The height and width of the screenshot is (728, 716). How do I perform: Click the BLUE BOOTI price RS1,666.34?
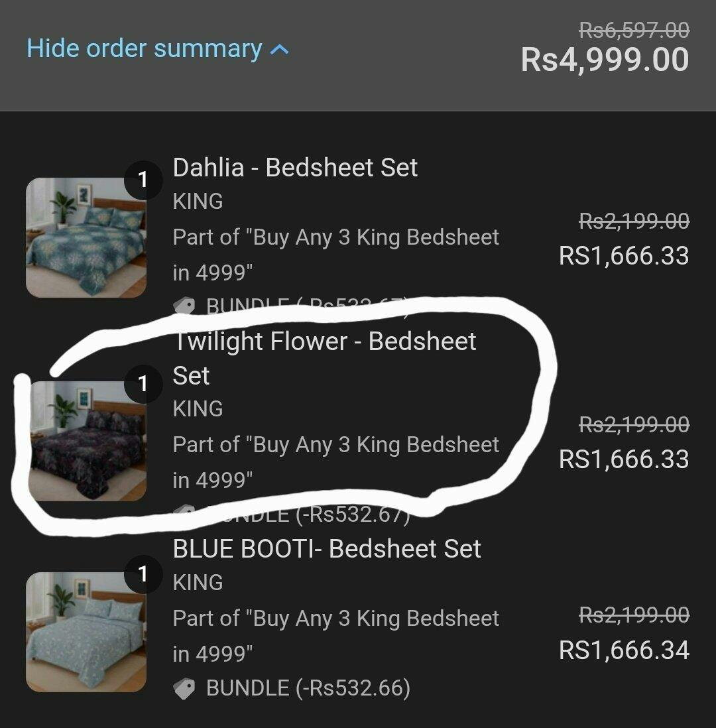pos(624,650)
